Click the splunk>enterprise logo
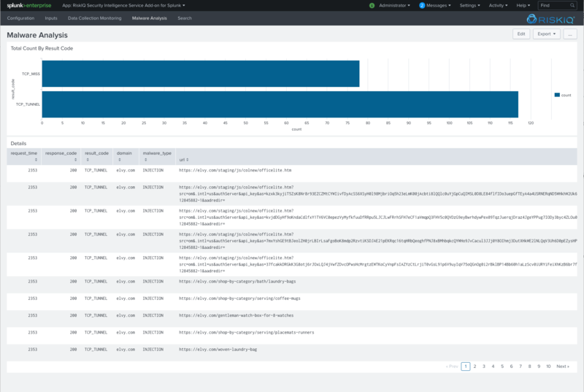The image size is (584, 392). (x=29, y=6)
